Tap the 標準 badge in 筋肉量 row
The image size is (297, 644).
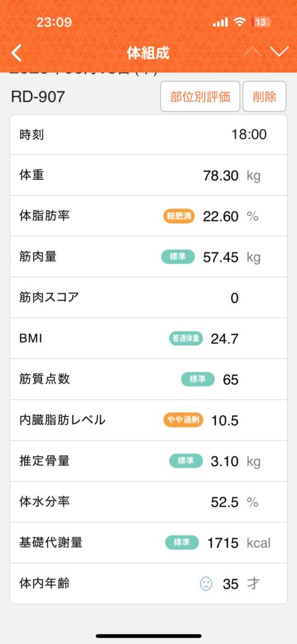[x=178, y=257]
